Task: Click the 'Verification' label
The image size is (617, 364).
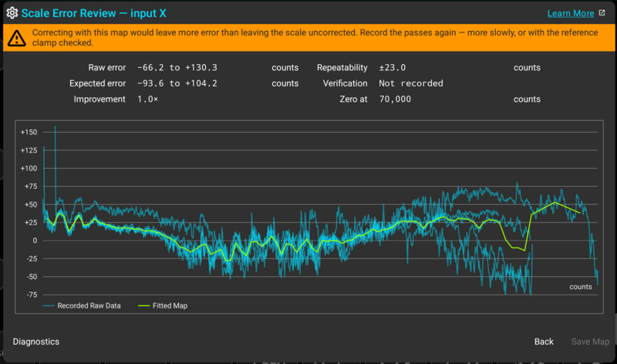Action: 345,83
